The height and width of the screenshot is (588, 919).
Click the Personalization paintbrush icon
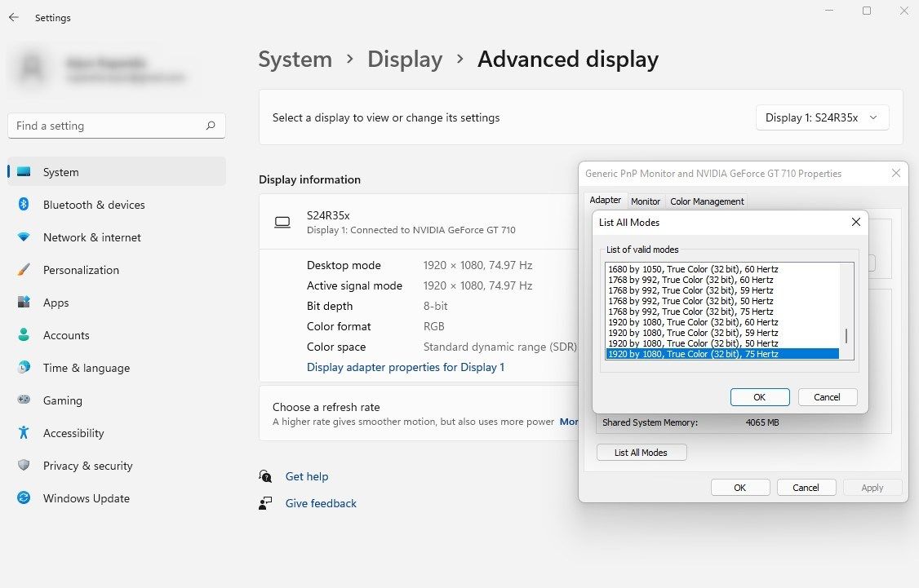pos(24,269)
